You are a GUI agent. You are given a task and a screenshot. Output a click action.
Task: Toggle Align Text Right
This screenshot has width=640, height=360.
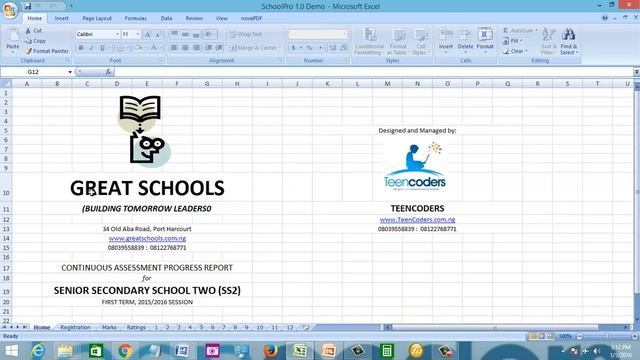pos(196,48)
